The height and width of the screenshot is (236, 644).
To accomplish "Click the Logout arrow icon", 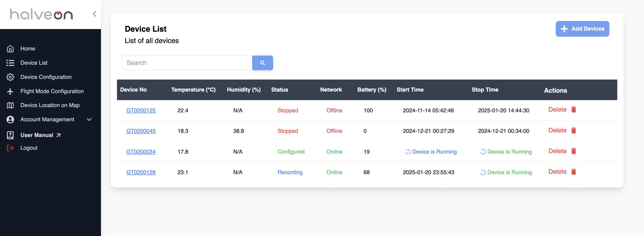I will [10, 148].
